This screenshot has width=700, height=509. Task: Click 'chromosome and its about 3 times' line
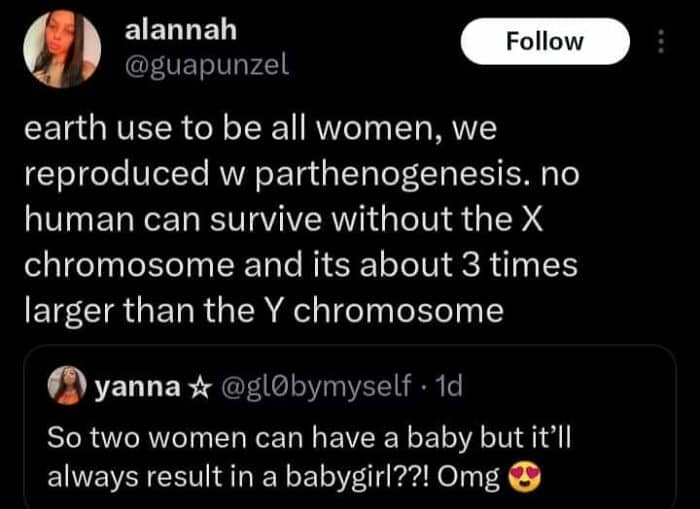pos(298,265)
